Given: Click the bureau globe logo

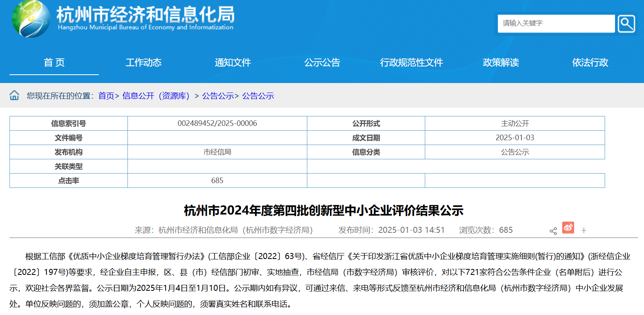Looking at the screenshot, I should pyautogui.click(x=31, y=19).
